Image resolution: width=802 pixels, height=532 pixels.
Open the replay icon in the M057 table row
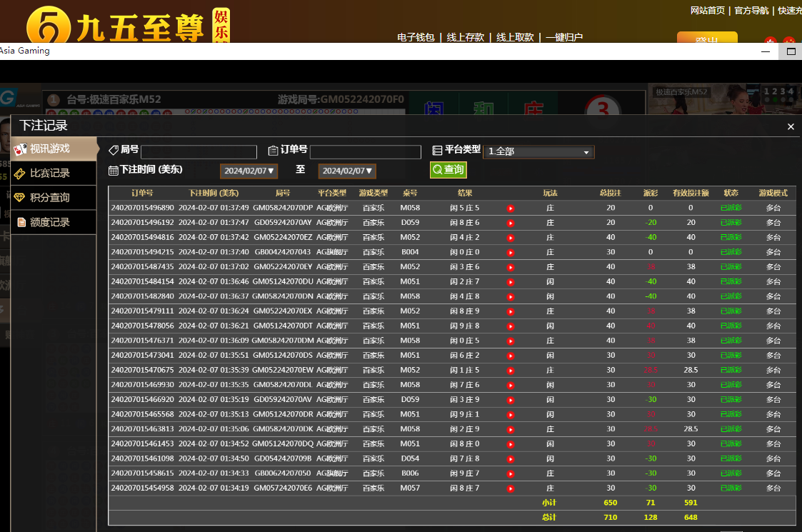pyautogui.click(x=510, y=488)
